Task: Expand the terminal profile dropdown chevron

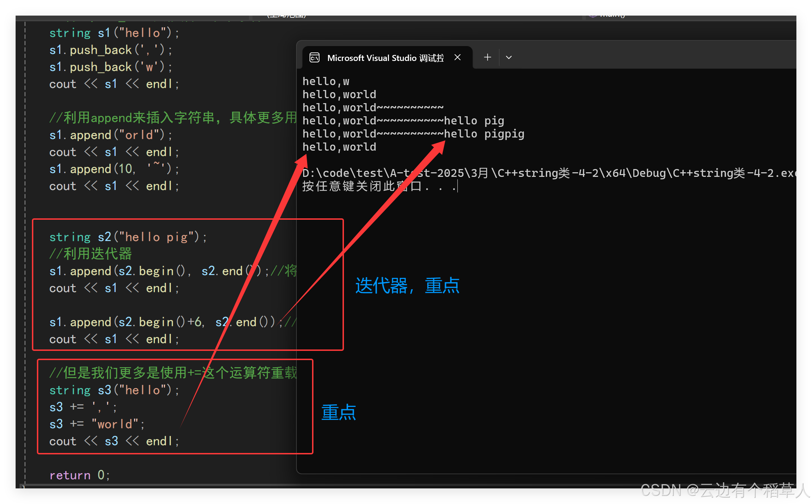Action: (508, 57)
